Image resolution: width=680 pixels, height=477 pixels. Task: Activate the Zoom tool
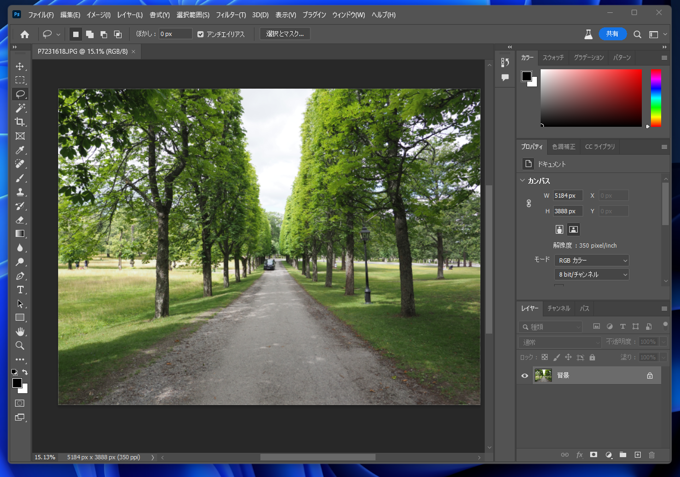[20, 345]
